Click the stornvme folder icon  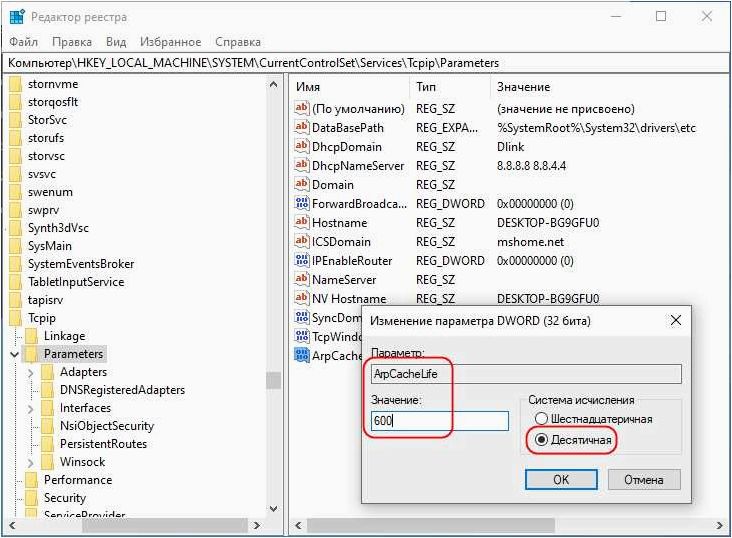(x=15, y=85)
